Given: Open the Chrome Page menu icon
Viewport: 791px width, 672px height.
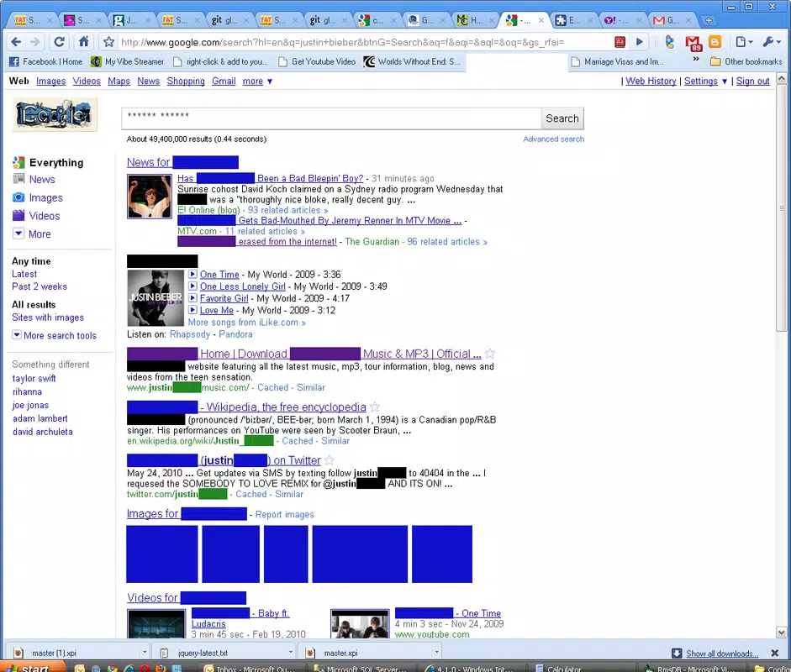Looking at the screenshot, I should [x=744, y=42].
